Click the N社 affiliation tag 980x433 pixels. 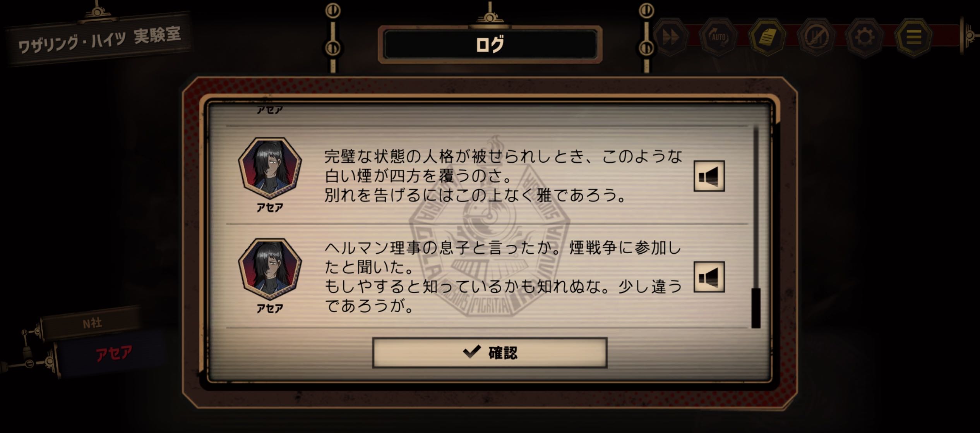[x=92, y=323]
